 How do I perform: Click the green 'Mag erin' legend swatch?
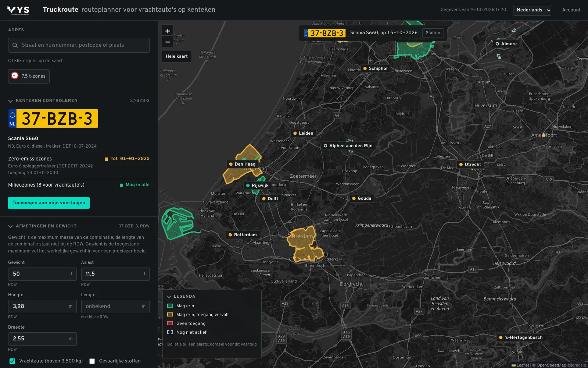[170, 306]
